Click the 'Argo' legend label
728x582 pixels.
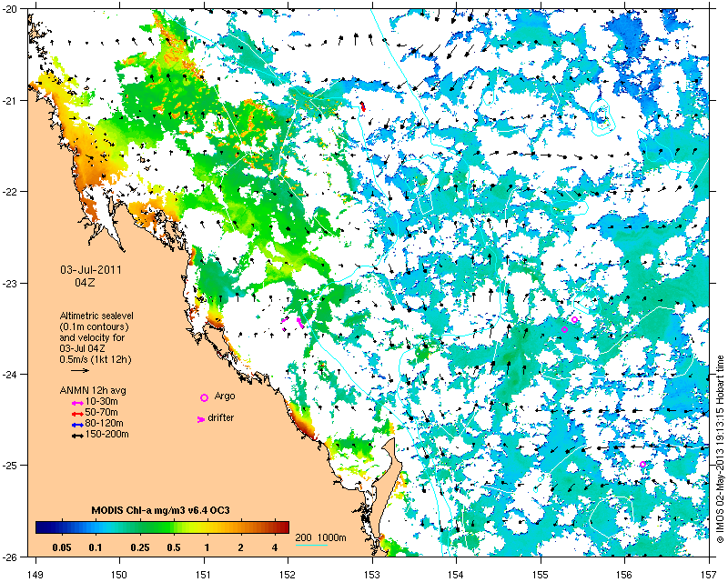[225, 396]
